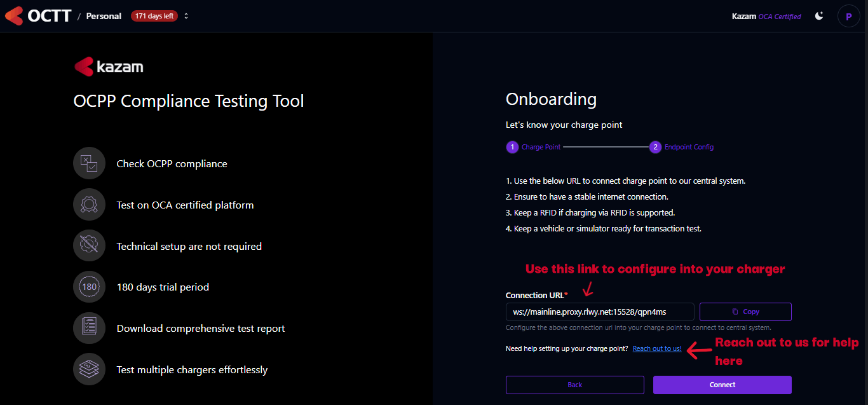Viewport: 868px width, 405px height.
Task: Go to step 1 Charge Point
Action: [534, 147]
